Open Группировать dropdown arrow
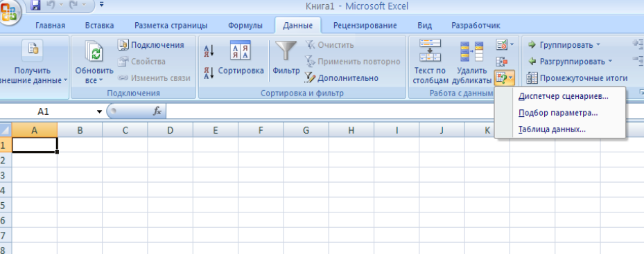The height and width of the screenshot is (254, 644). click(598, 45)
